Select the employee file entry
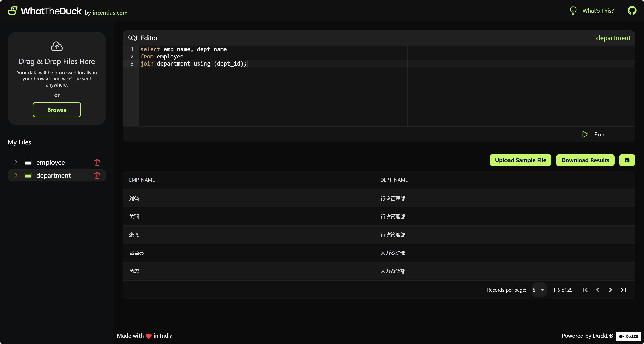This screenshot has height=344, width=644. tap(51, 162)
